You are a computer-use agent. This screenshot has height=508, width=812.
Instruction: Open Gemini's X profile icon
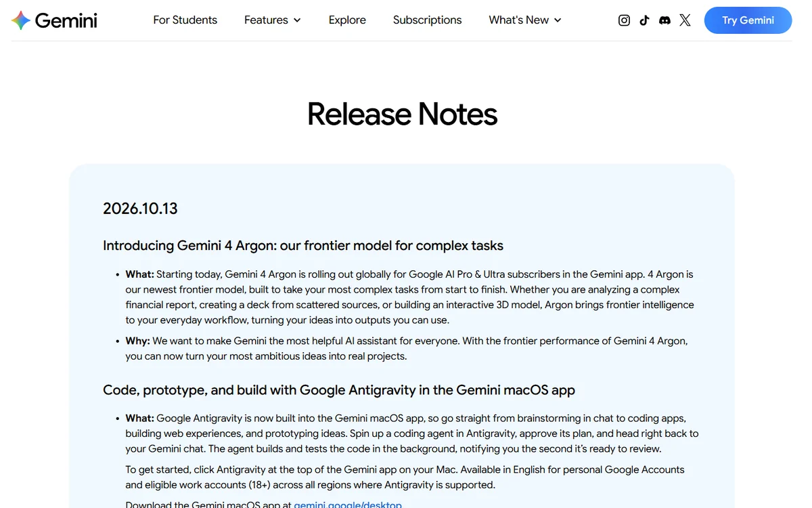click(x=685, y=20)
